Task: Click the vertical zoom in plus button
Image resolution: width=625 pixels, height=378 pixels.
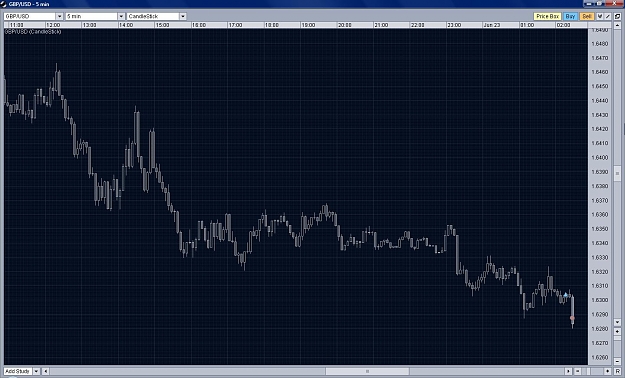Action: coord(617,331)
